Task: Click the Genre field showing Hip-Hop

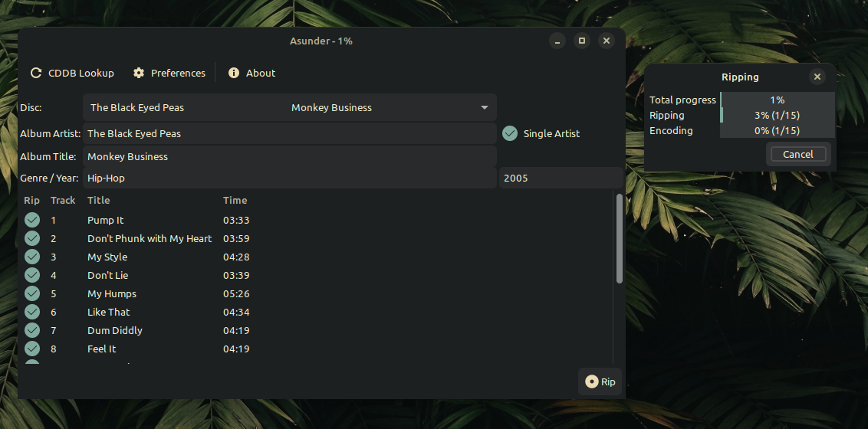Action: 290,178
